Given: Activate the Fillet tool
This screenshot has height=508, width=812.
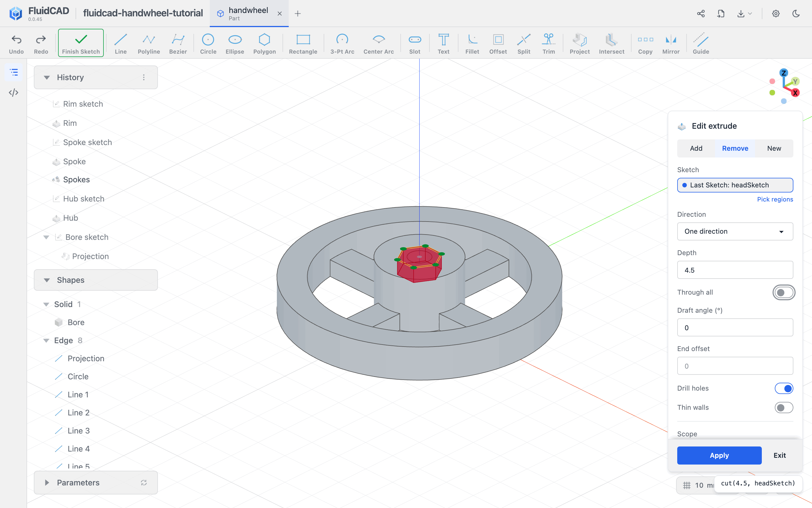Looking at the screenshot, I should click(472, 44).
